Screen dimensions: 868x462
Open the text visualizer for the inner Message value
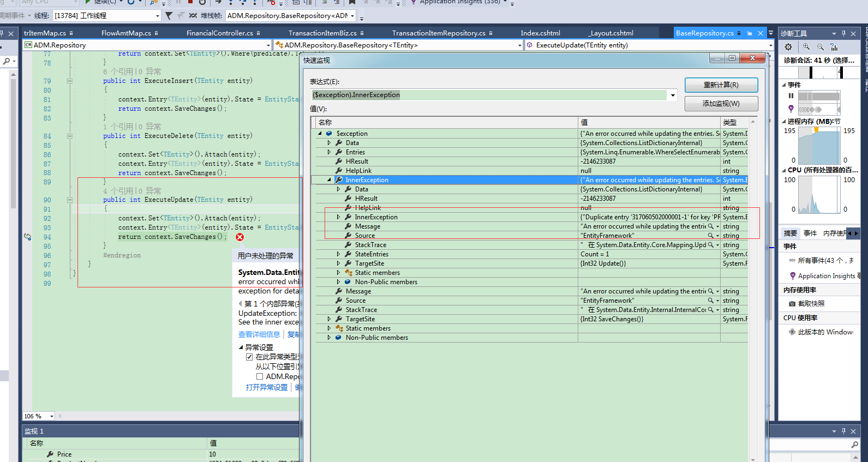coord(711,226)
